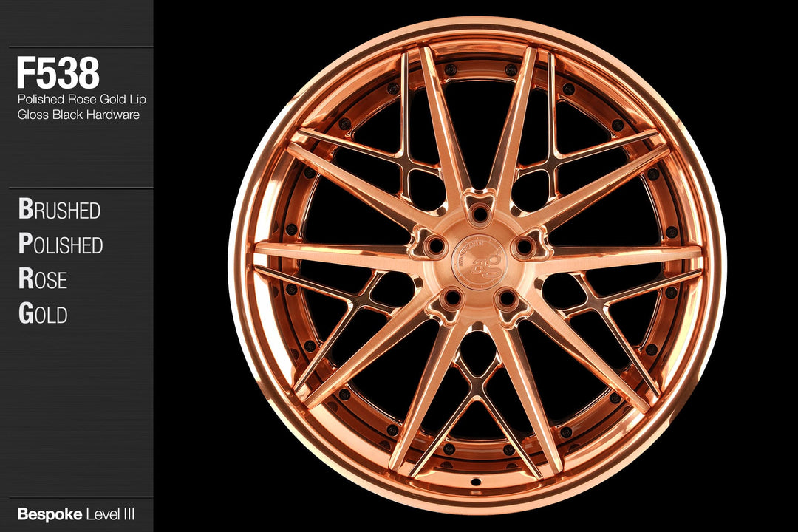
Task: Click the large P initial of Polished
Action: [x=24, y=245]
